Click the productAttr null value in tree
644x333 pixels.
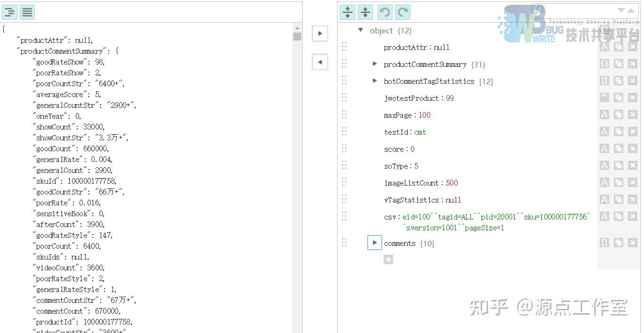(x=442, y=47)
